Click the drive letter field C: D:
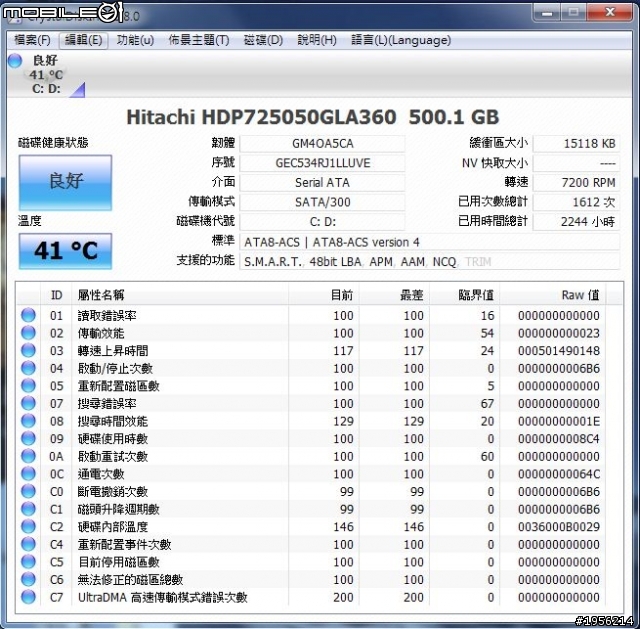 click(322, 222)
